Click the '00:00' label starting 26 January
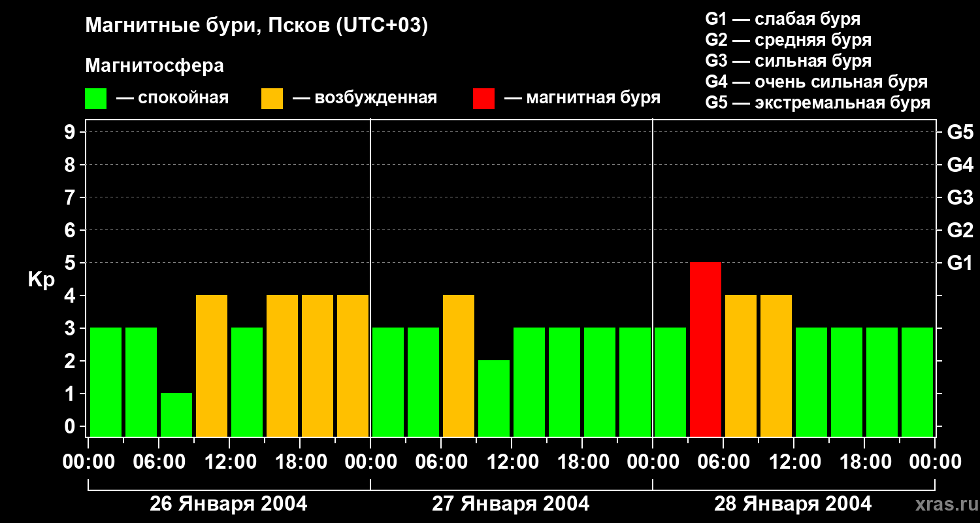The width and height of the screenshot is (980, 523). [x=88, y=462]
